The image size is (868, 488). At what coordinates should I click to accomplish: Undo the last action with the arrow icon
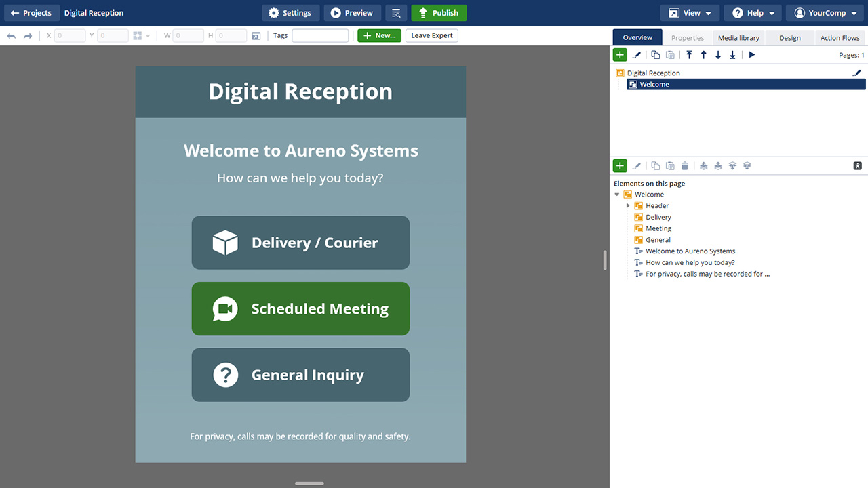(x=11, y=35)
